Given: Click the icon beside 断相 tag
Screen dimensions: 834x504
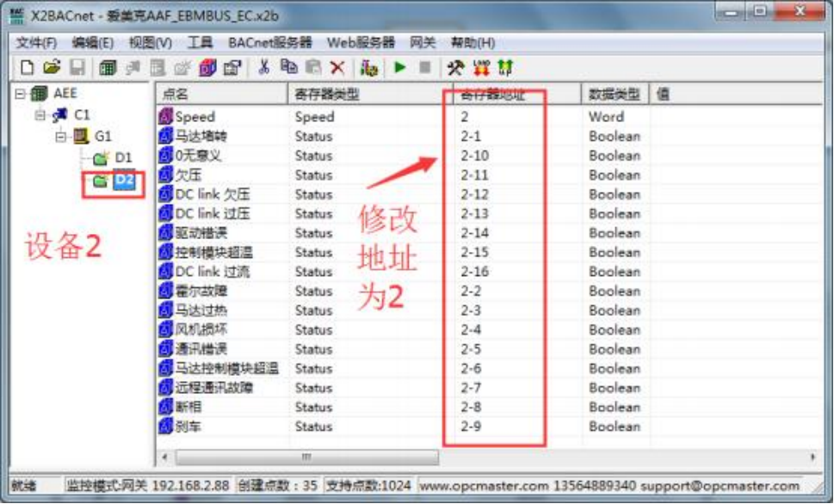Looking at the screenshot, I should [x=166, y=407].
